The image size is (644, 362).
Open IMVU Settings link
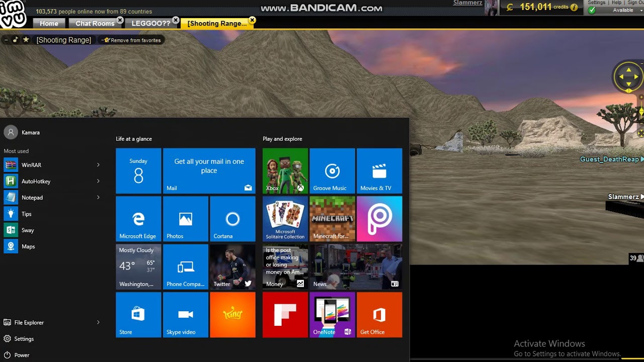(596, 3)
